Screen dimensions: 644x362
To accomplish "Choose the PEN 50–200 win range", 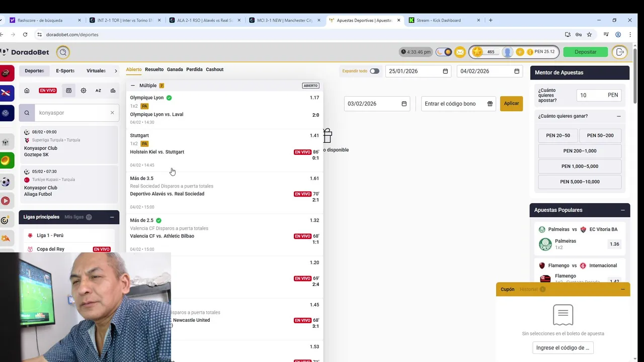I will [x=600, y=136].
